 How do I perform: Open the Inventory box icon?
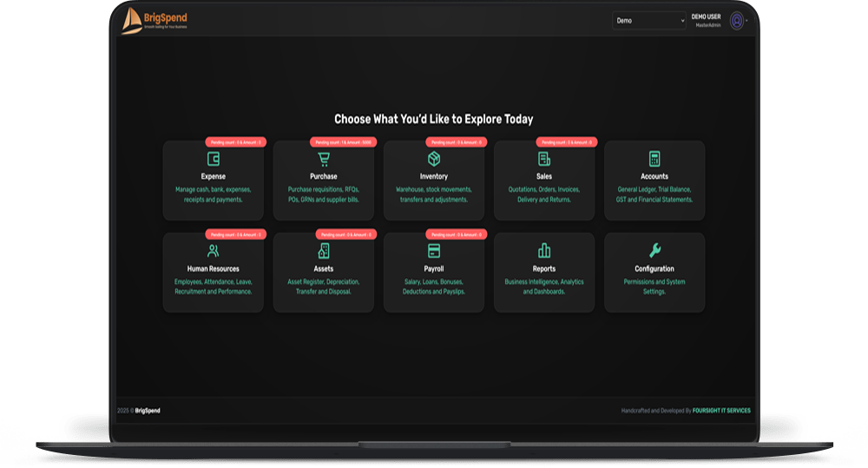(433, 159)
